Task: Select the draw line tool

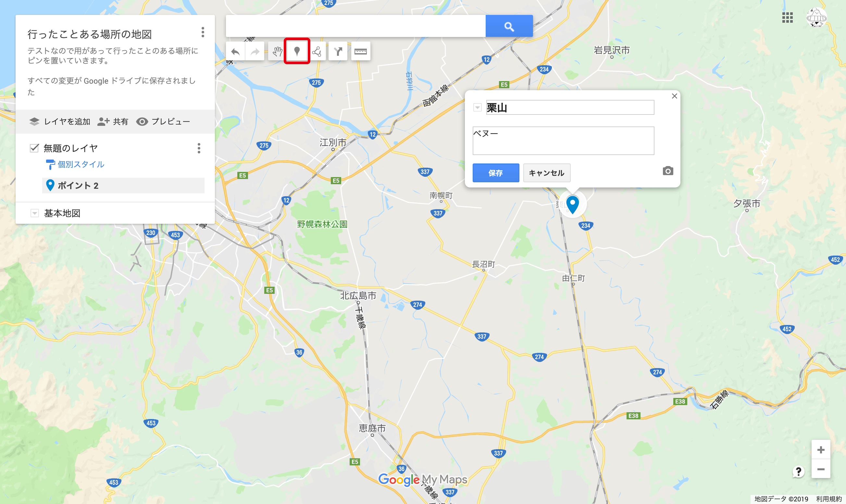Action: 317,51
